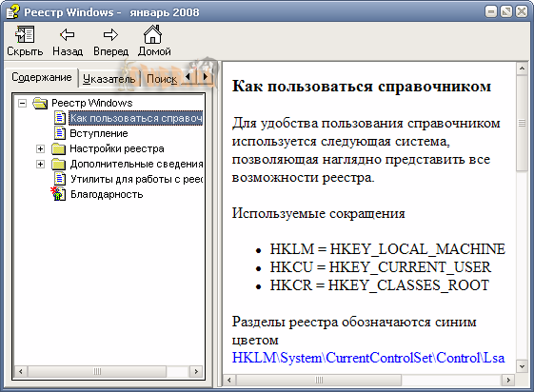
Task: Expand the Дополнительные сведения node
Action: 40,164
